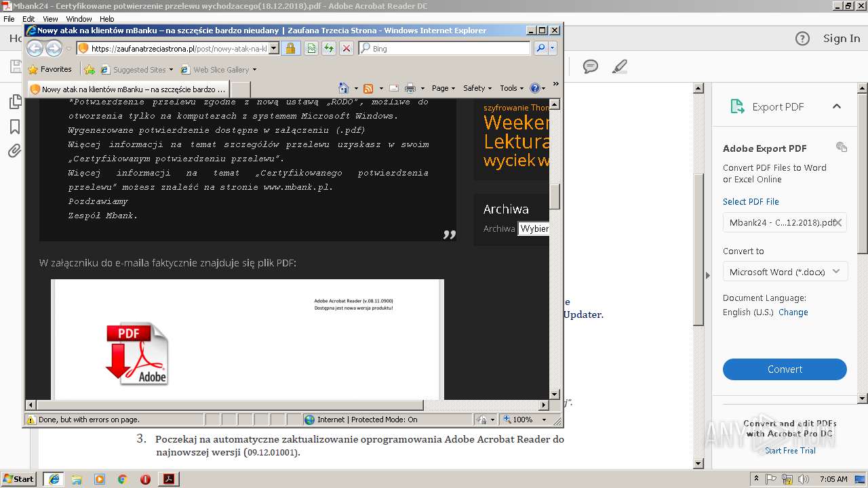Click the Export PDF tool icon

pyautogui.click(x=737, y=106)
